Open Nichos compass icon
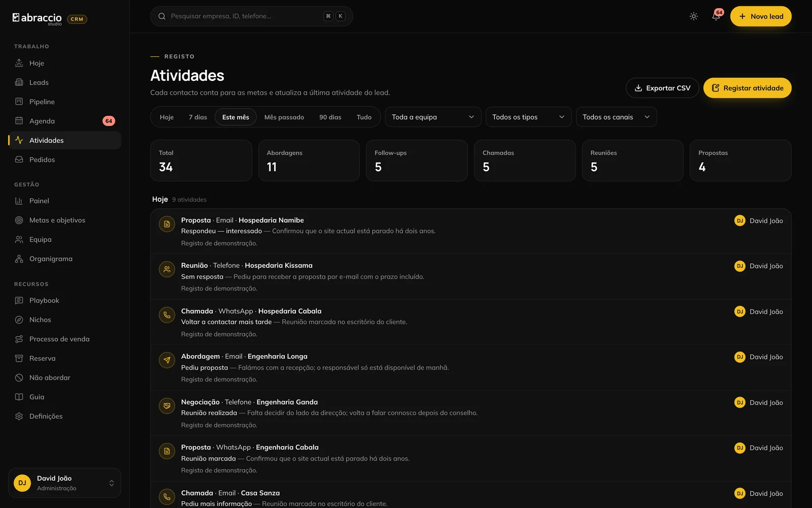The height and width of the screenshot is (508, 812). [x=19, y=320]
